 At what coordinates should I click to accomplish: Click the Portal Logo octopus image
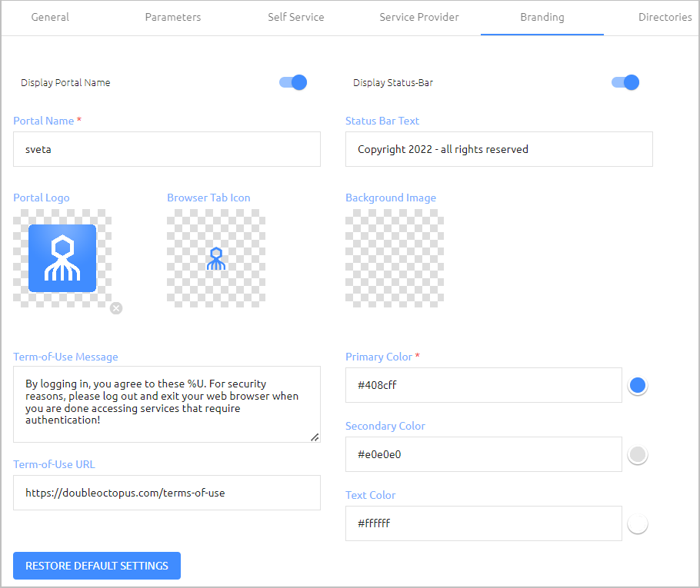(x=62, y=258)
